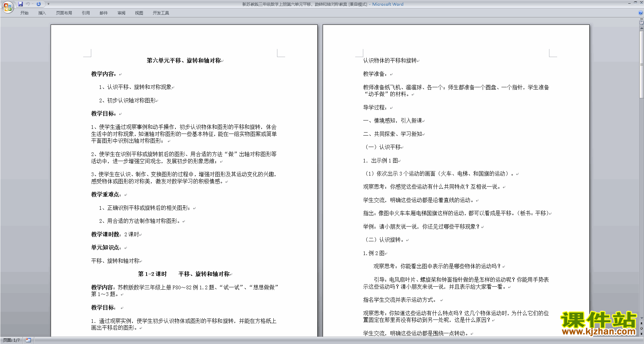Viewport: 644px width, 344px height.
Task: Click the line 导学过程:
Action: pos(376,107)
